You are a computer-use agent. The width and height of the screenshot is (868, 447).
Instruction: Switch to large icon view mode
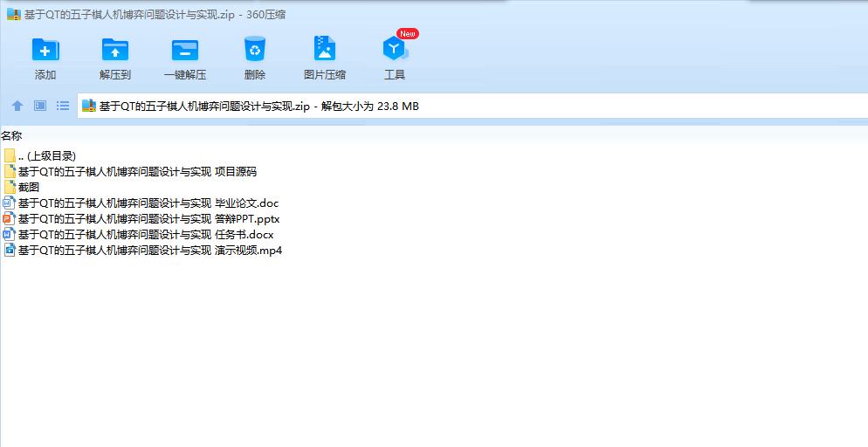pos(40,105)
